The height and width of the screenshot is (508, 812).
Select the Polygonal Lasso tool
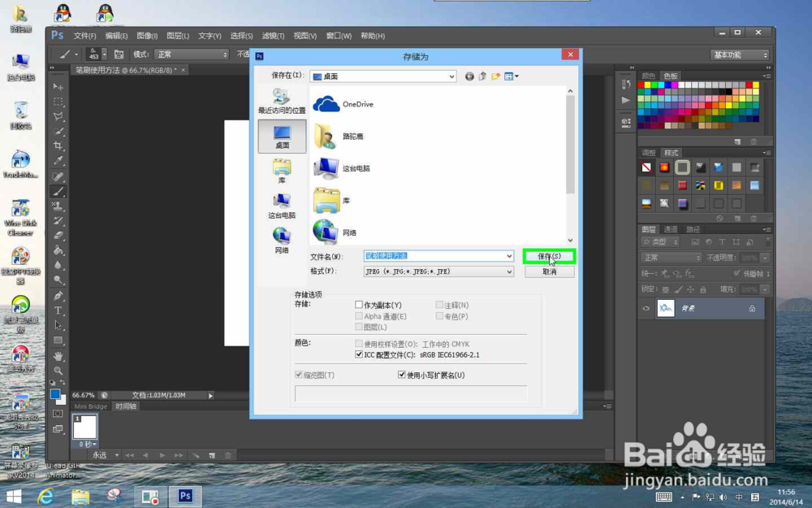[x=58, y=116]
